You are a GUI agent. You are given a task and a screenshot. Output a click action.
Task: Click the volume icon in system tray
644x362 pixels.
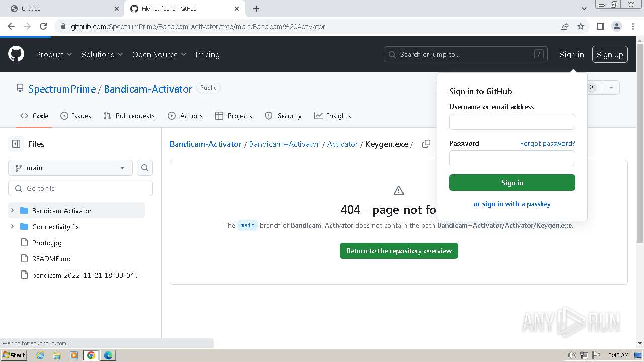tap(572, 355)
